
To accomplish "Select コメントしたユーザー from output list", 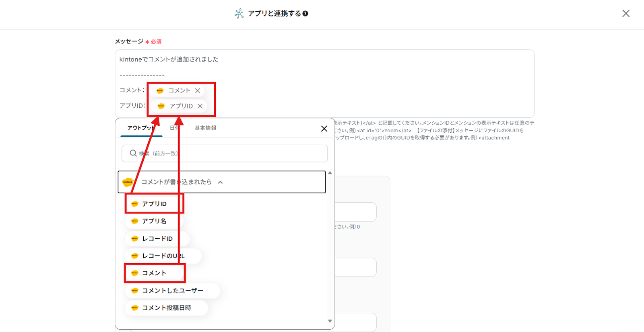I will 172,291.
